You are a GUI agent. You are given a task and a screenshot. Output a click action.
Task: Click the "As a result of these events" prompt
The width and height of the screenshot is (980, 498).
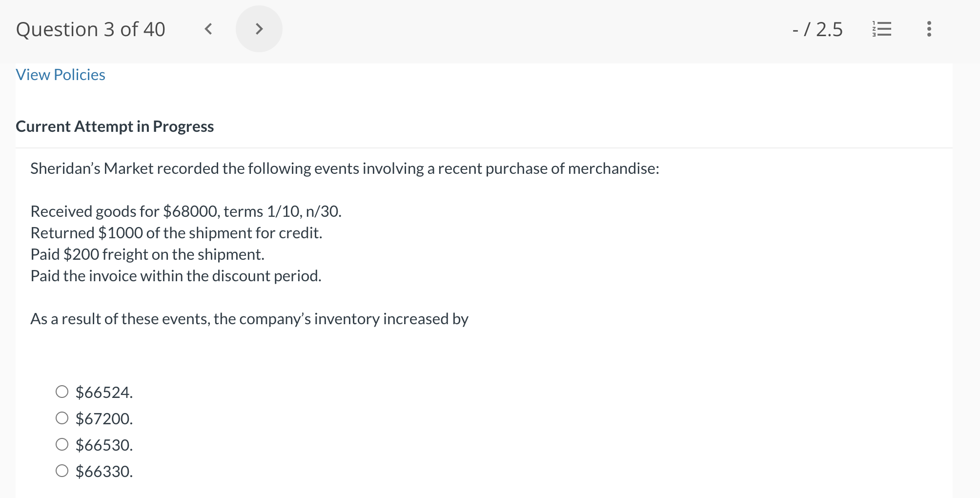249,319
